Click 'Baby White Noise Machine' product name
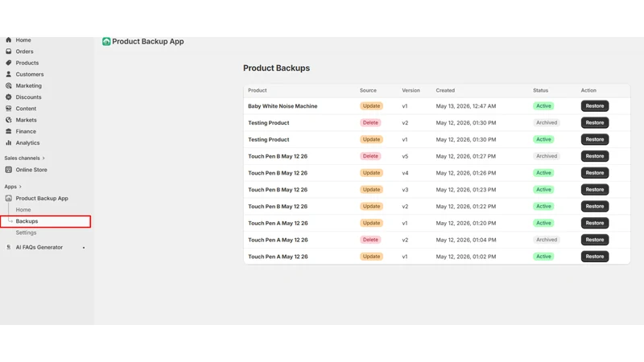Viewport: 644px width, 362px height. pos(283,106)
